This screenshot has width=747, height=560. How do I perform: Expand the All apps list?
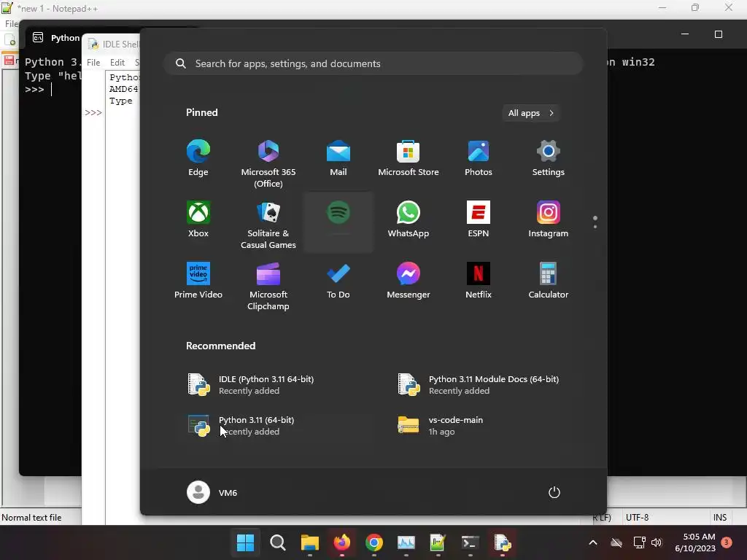tap(531, 113)
